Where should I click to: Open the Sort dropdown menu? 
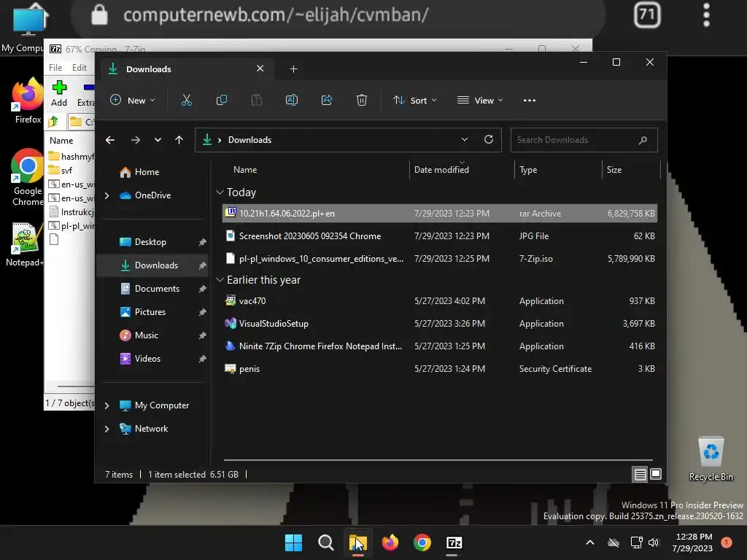point(414,100)
